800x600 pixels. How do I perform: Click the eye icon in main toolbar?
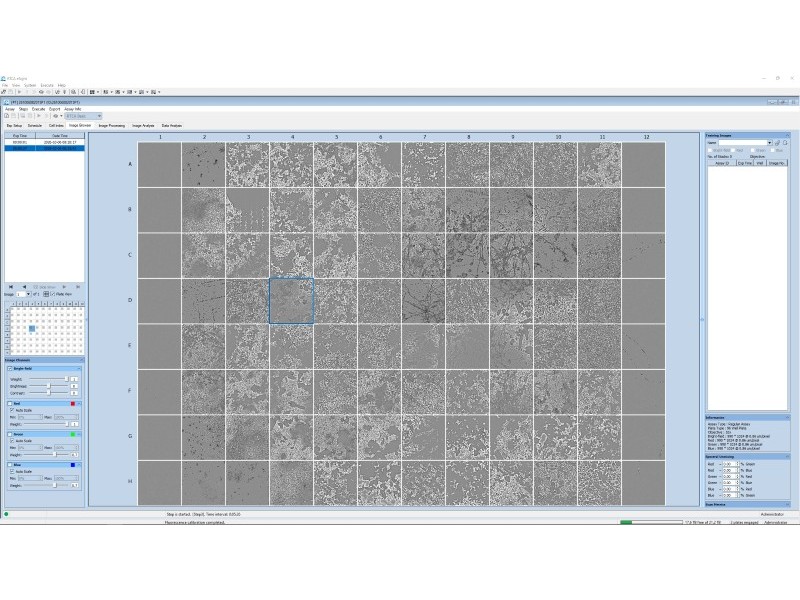click(x=41, y=92)
